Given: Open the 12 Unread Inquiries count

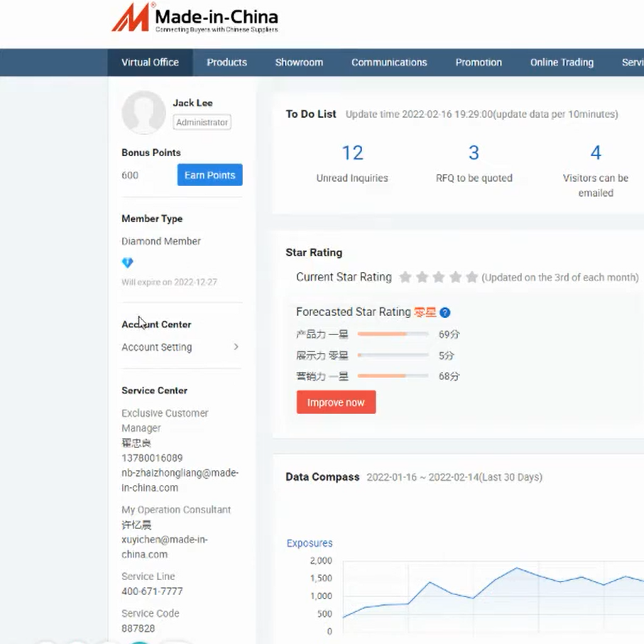Looking at the screenshot, I should pos(352,153).
